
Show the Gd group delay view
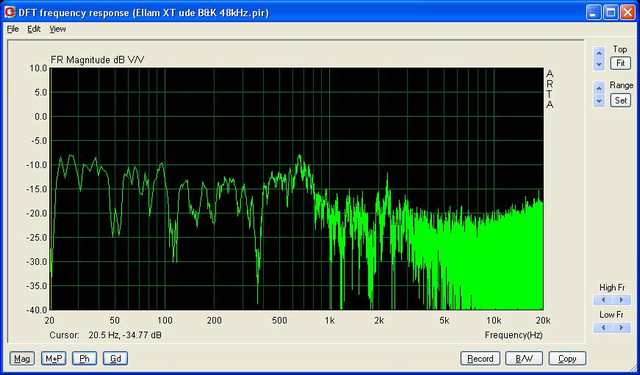116,359
